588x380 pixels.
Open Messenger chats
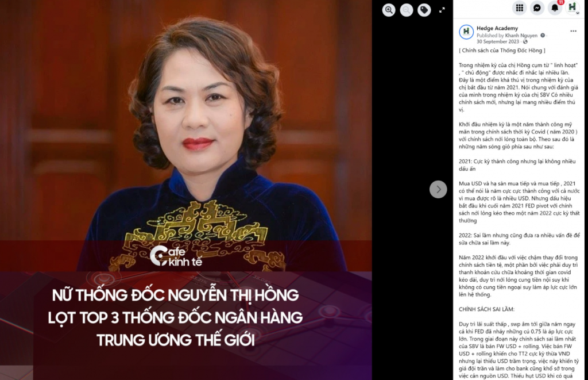pos(537,8)
